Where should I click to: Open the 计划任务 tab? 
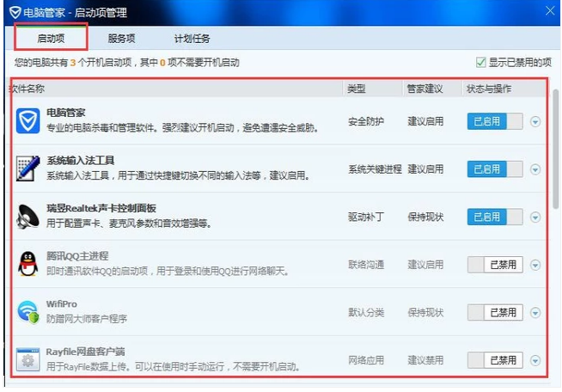pyautogui.click(x=191, y=39)
